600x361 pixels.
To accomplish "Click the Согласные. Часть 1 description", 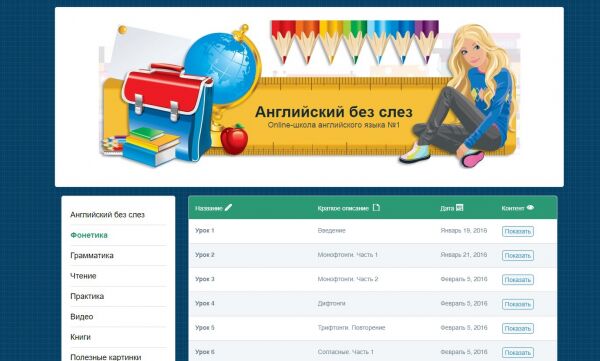I will coord(346,352).
